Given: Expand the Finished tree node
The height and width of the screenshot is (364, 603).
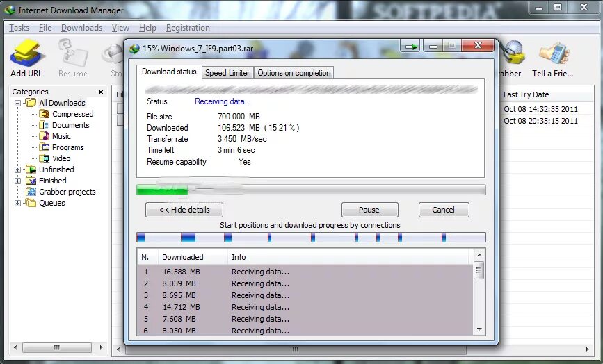Looking at the screenshot, I should tap(17, 181).
